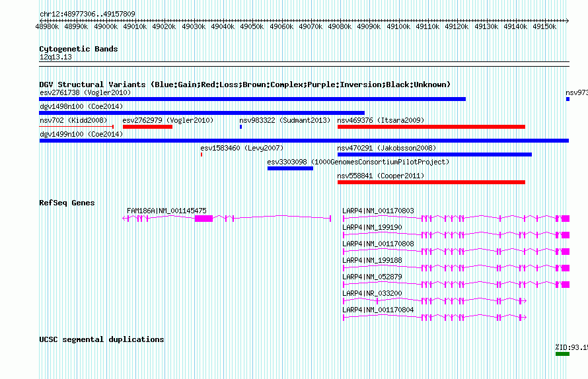
Task: Click the esv2761738 (Vogler2010) blue gain bar
Action: pyautogui.click(x=252, y=99)
